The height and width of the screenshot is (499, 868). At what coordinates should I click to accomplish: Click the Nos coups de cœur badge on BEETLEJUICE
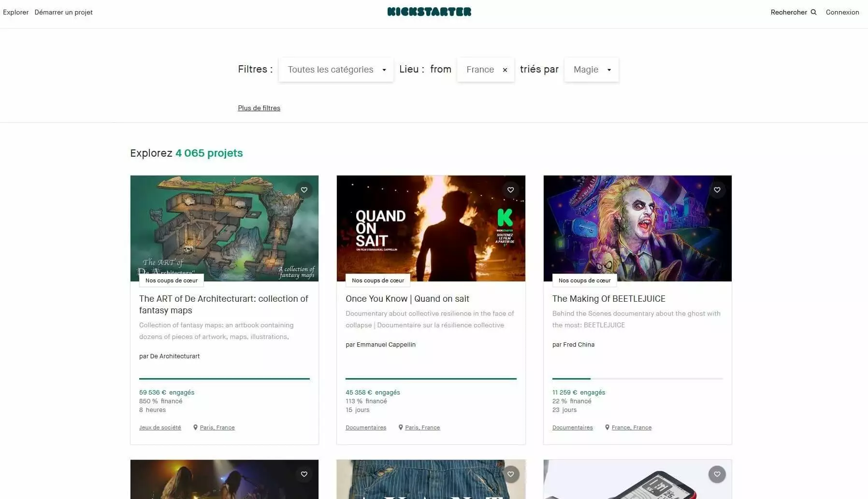(x=584, y=280)
